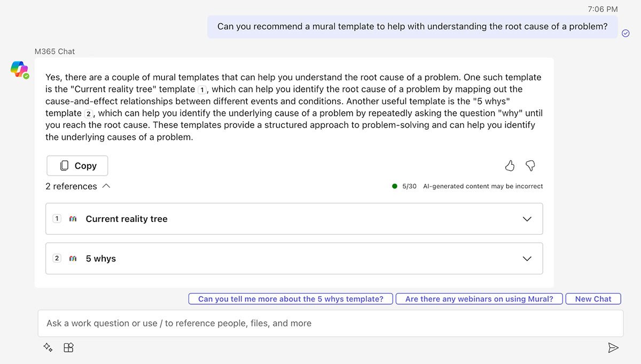641x364 pixels.
Task: Click the Mural icon beside Current reality tree
Action: tap(73, 219)
